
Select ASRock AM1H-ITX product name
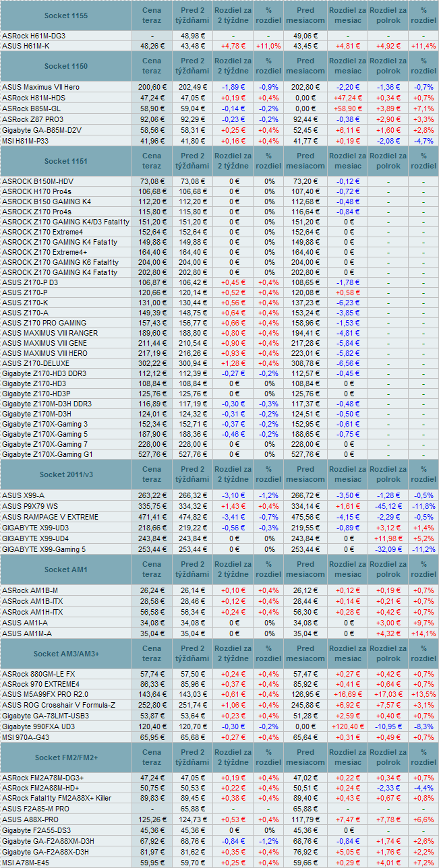pos(32,611)
